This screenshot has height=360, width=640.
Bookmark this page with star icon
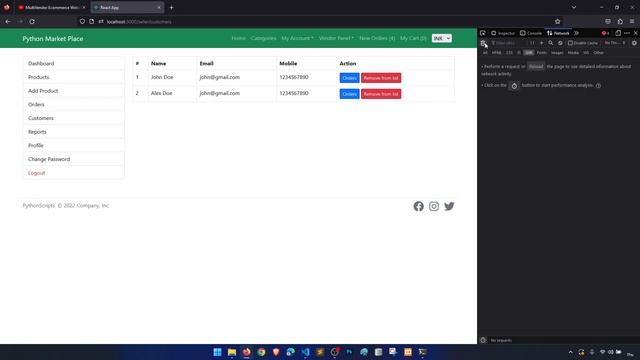558,21
